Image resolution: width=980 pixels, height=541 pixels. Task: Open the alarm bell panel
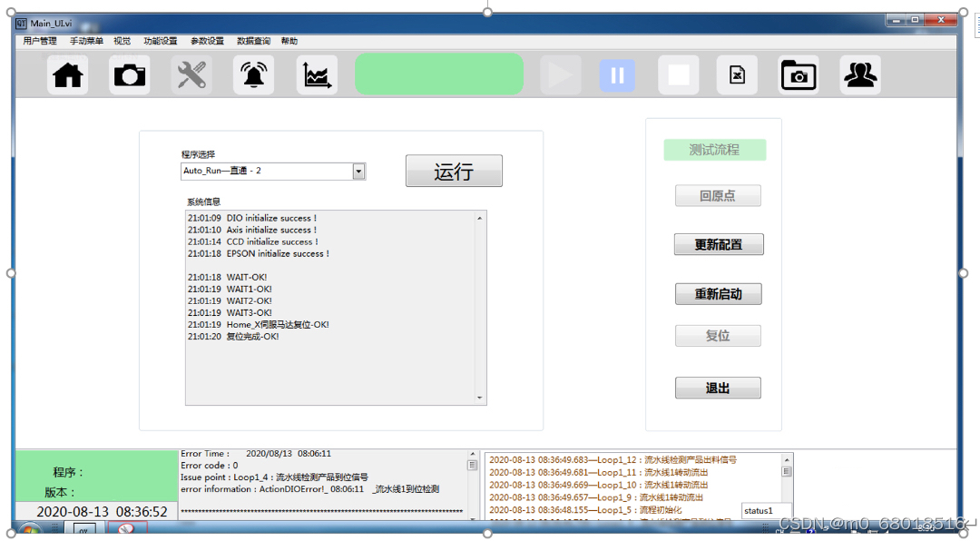tap(254, 75)
